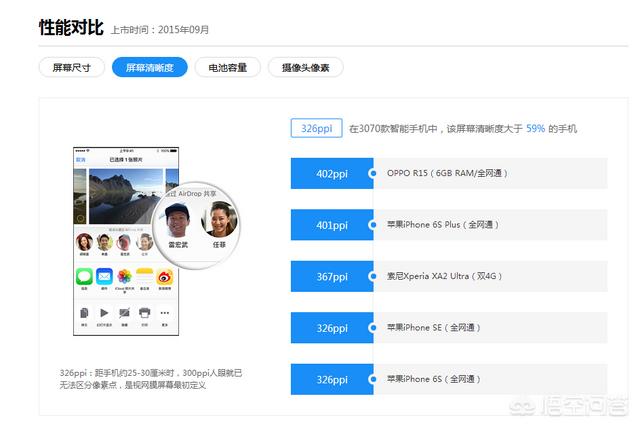This screenshot has width=640, height=428.
Task: Click the 326ppi bar for iPhone SE
Action: click(332, 328)
